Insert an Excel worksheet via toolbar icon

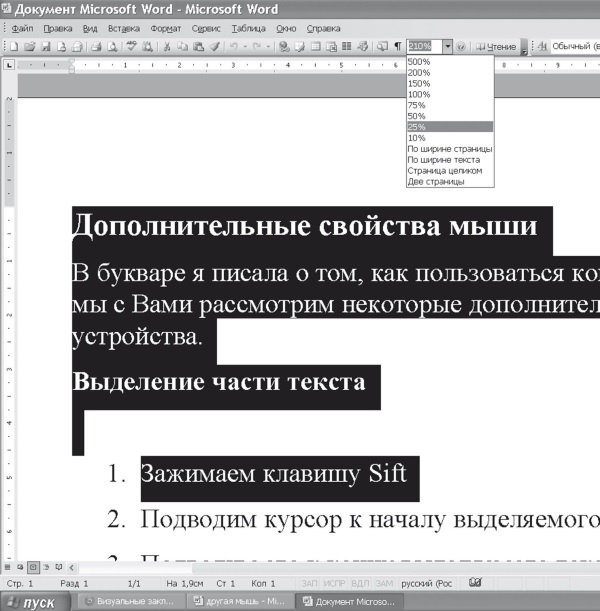tap(331, 47)
